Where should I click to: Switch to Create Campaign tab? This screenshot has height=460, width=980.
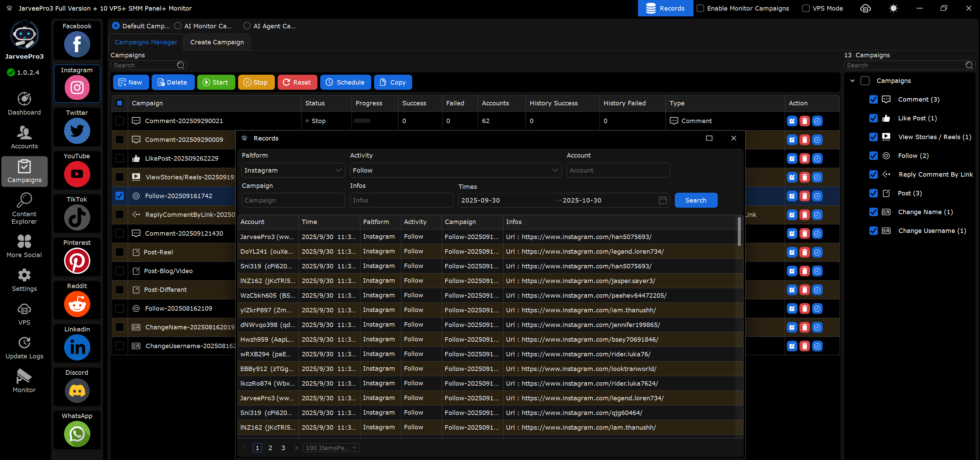point(217,42)
